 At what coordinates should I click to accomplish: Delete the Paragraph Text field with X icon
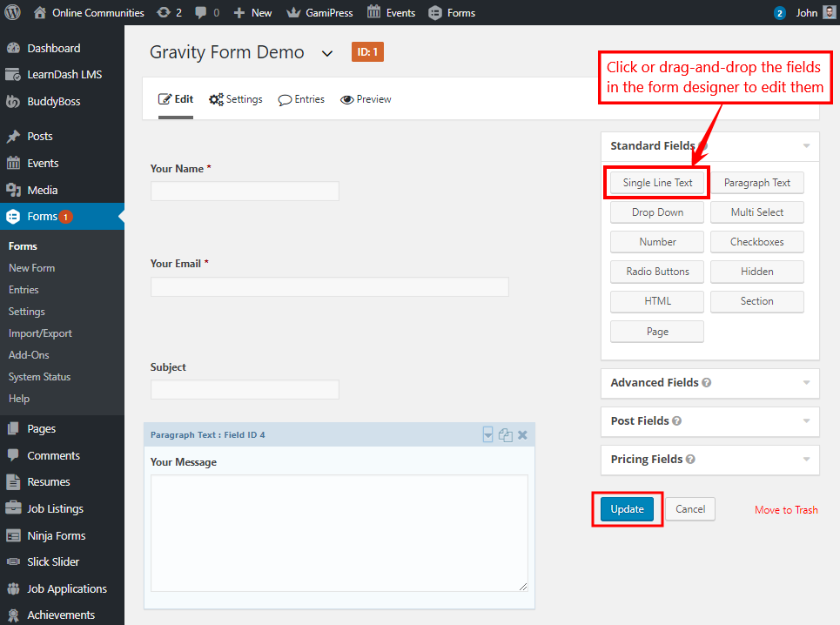(522, 435)
